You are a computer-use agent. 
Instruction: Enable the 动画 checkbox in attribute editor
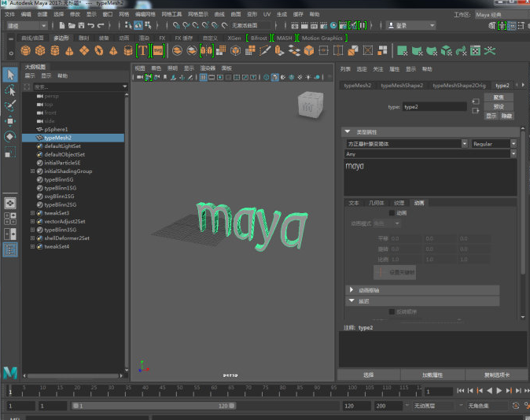393,212
